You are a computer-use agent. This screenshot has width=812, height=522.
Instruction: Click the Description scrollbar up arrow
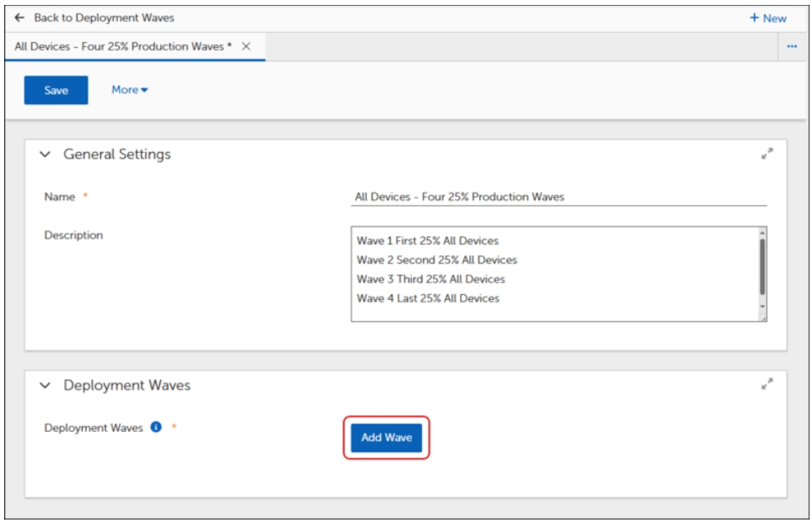[762, 233]
